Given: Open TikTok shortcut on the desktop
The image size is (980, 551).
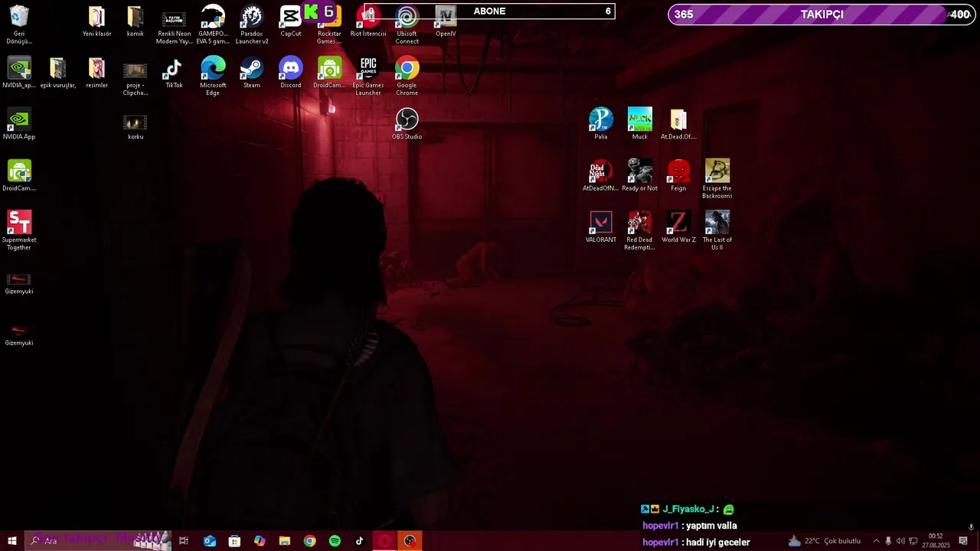Looking at the screenshot, I should coord(174,73).
